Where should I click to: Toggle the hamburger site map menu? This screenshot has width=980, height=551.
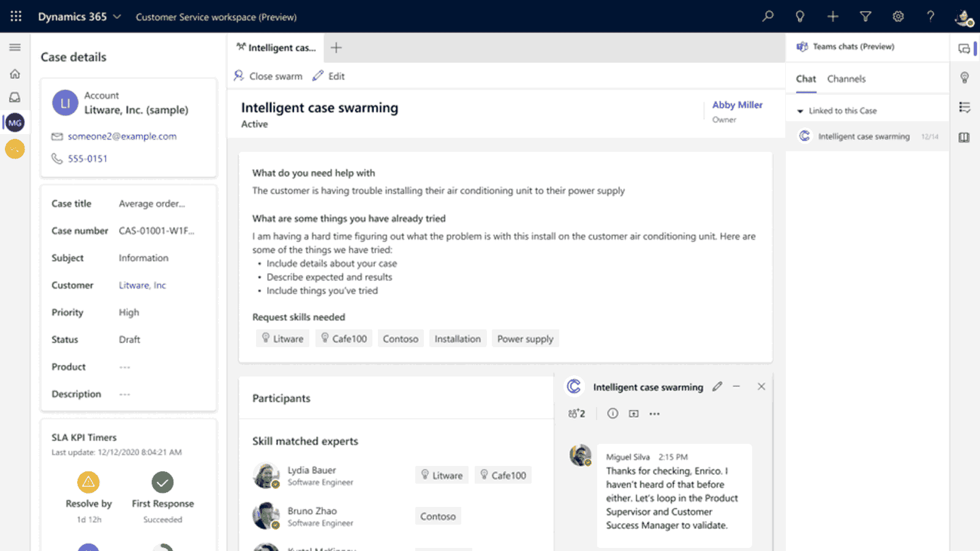tap(15, 47)
